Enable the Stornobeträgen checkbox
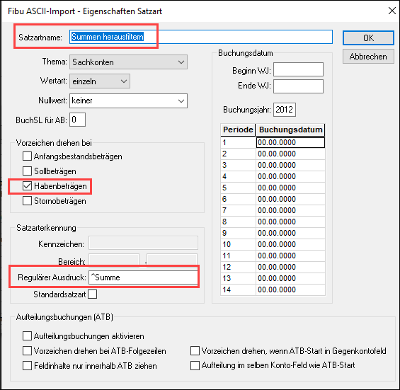400x390 pixels. click(27, 201)
